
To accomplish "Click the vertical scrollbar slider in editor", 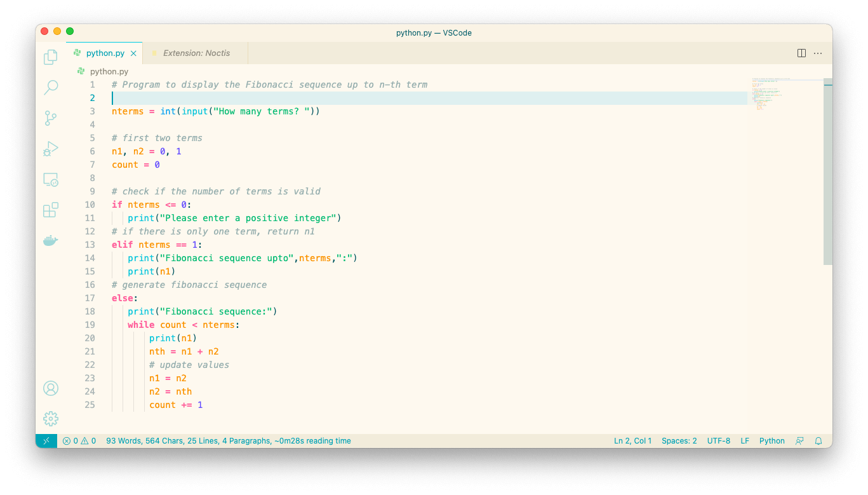I will pos(827,172).
